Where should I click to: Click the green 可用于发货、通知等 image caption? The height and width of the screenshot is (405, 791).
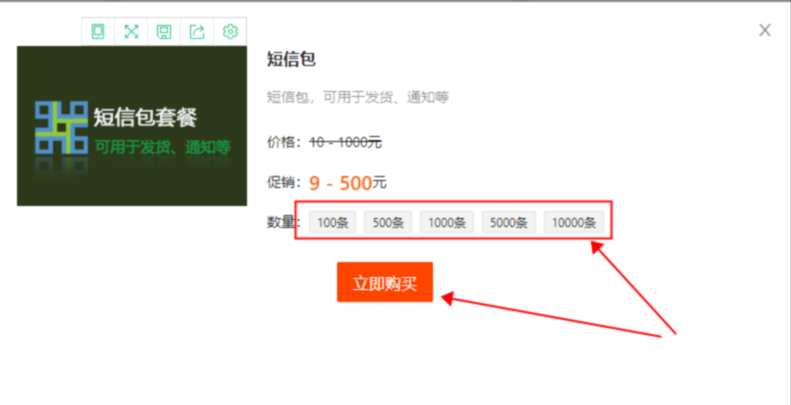(x=163, y=147)
